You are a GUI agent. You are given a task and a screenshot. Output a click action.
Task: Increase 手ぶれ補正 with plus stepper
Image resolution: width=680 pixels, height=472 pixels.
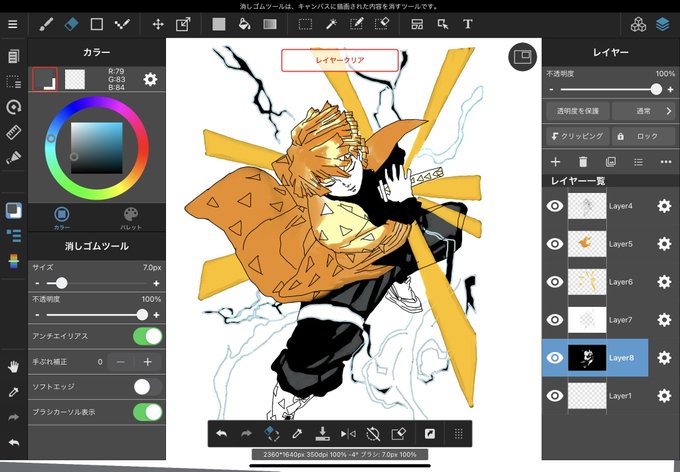(147, 361)
